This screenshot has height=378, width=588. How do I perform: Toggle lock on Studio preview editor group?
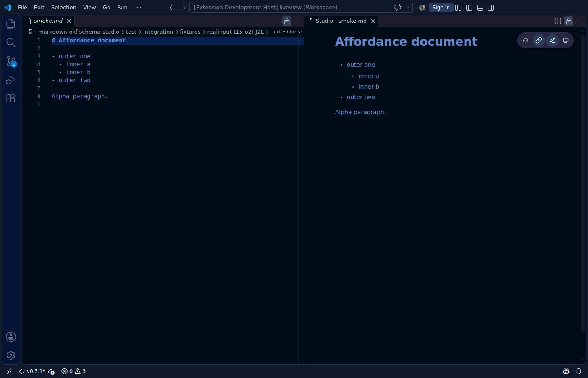point(569,21)
